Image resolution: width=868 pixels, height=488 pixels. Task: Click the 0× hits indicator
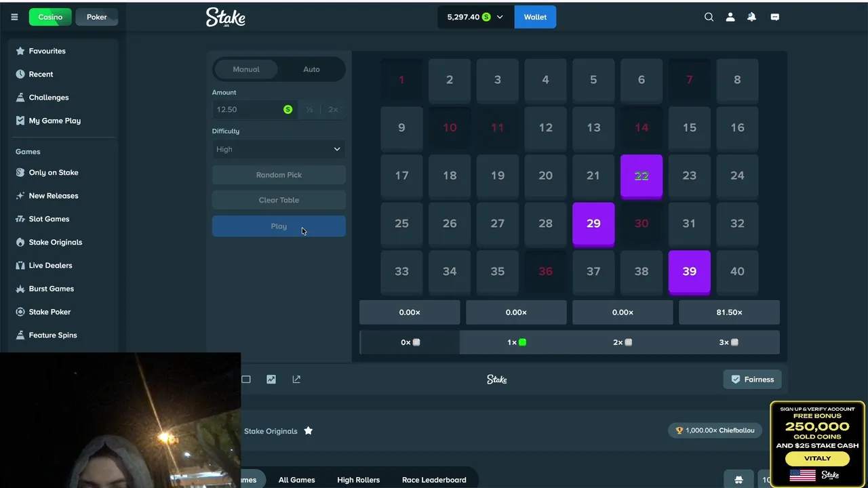point(410,342)
